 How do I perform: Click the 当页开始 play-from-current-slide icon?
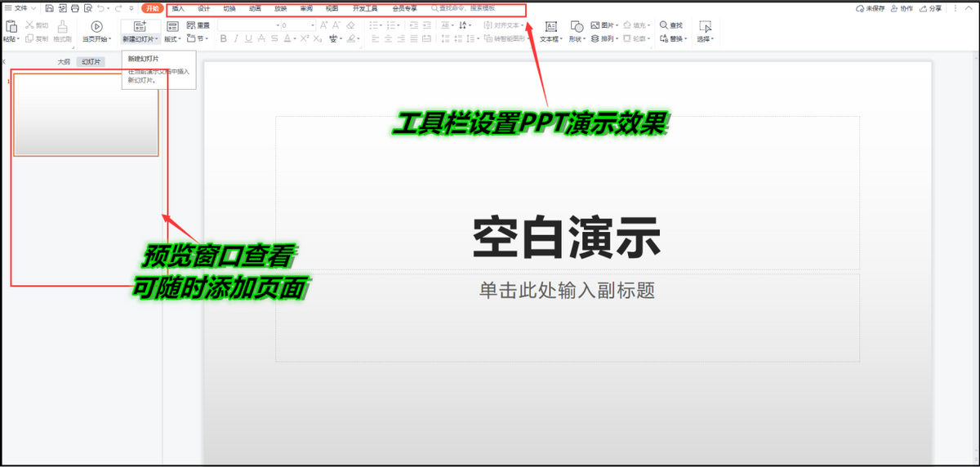click(x=96, y=26)
